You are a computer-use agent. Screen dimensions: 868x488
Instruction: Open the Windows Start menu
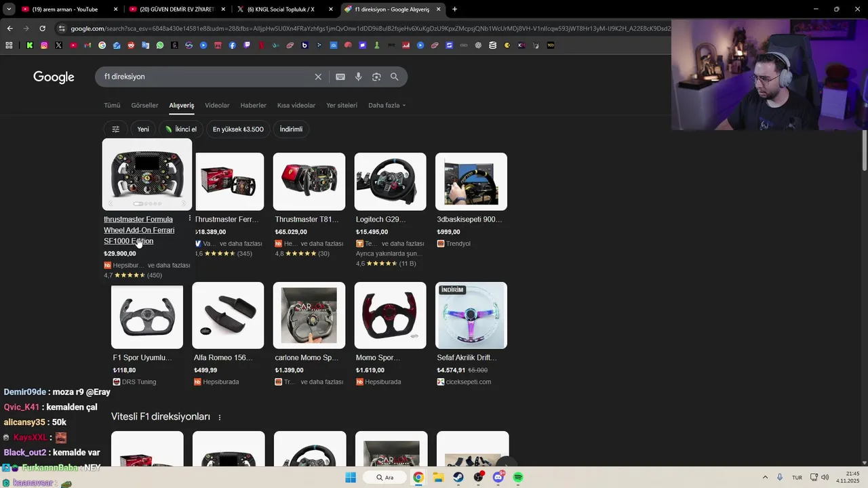coord(351,477)
